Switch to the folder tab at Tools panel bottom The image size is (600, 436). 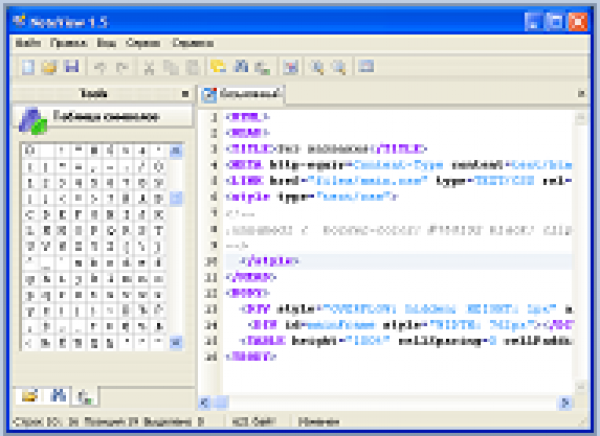click(x=31, y=395)
